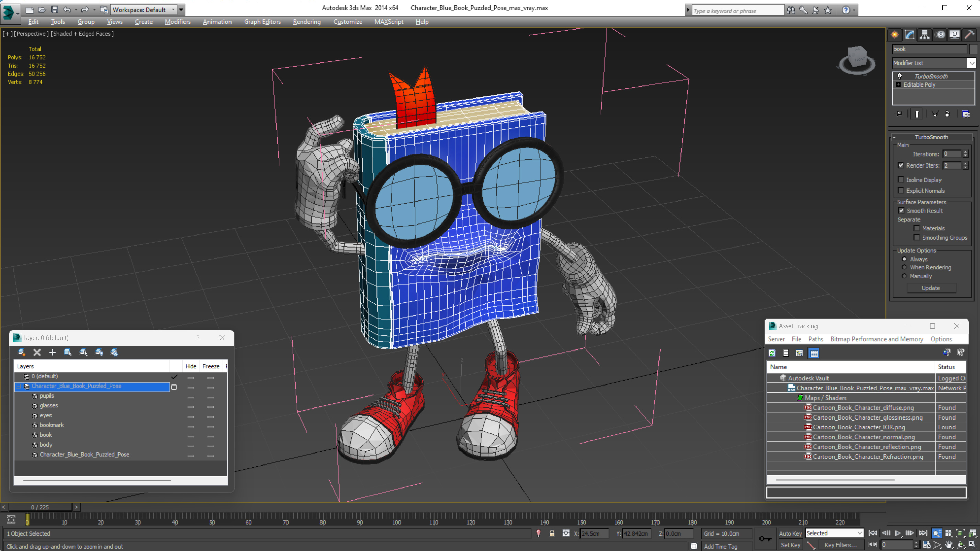Open Paths menu in Asset Tracking
980x551 pixels.
[x=816, y=339]
